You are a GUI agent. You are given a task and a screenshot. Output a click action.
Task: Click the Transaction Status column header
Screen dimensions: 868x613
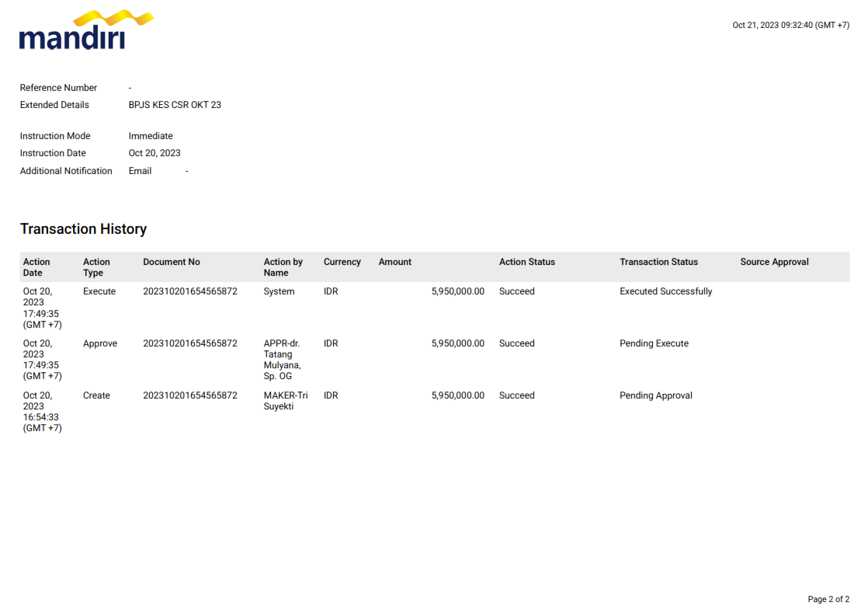(658, 263)
